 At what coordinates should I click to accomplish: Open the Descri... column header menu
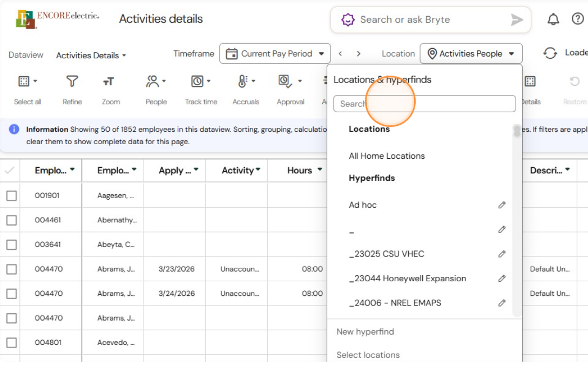567,169
